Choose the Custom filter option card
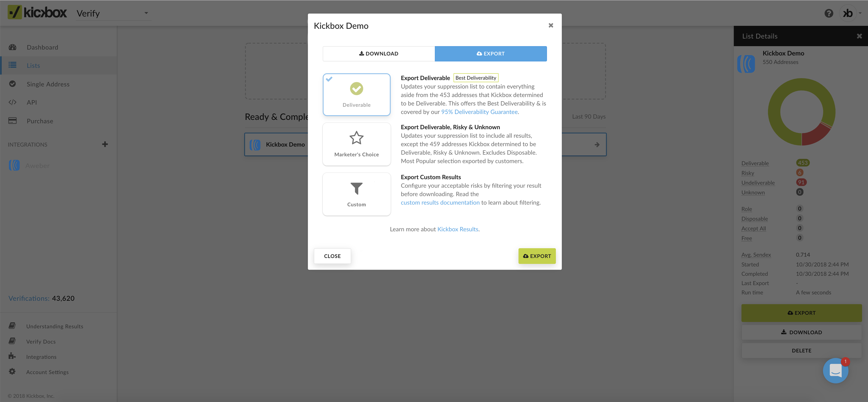The image size is (868, 402). click(356, 194)
